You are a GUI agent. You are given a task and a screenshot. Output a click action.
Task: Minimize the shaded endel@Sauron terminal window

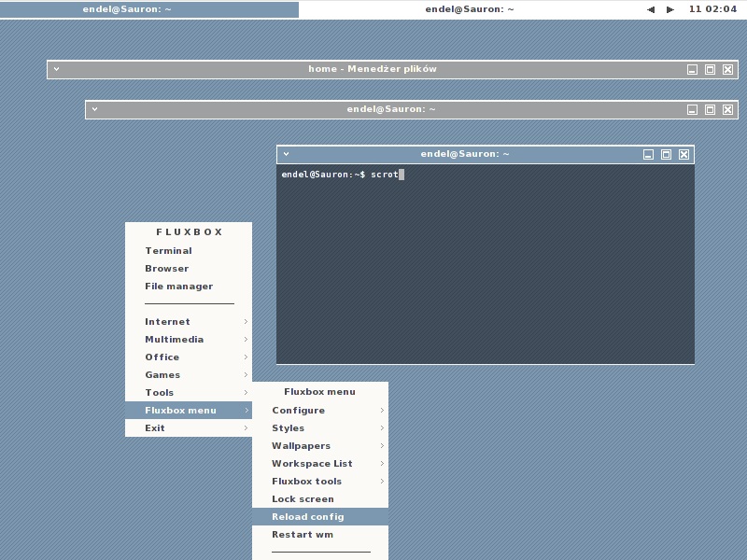[692, 109]
